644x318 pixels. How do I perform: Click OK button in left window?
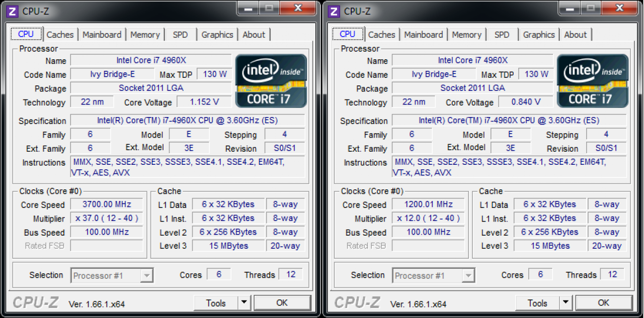(x=282, y=303)
